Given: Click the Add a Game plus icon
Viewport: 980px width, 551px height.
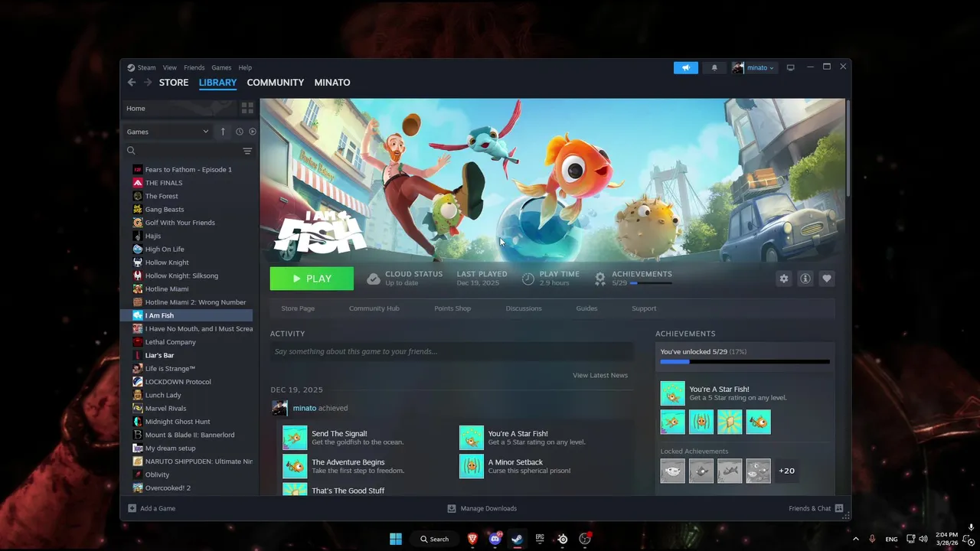Looking at the screenshot, I should click(x=132, y=508).
